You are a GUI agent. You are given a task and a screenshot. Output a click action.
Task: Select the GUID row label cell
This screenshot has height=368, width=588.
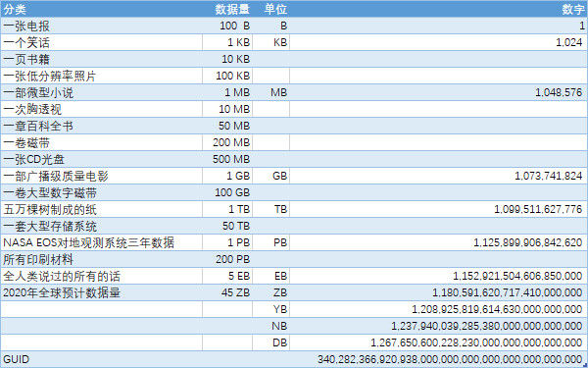pyautogui.click(x=101, y=359)
